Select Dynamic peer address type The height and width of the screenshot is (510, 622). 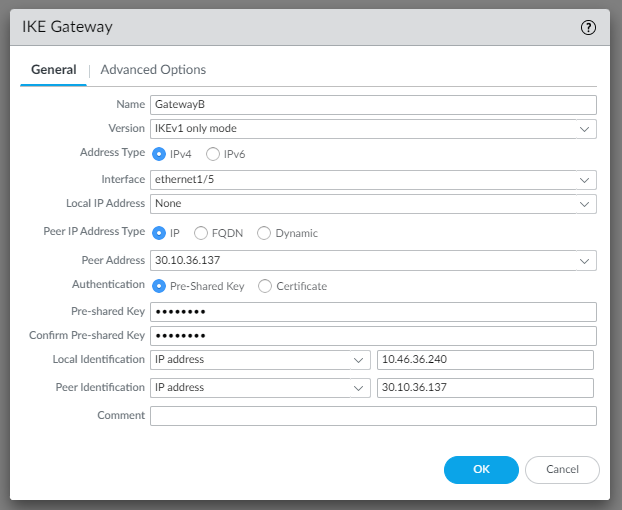tap(264, 233)
